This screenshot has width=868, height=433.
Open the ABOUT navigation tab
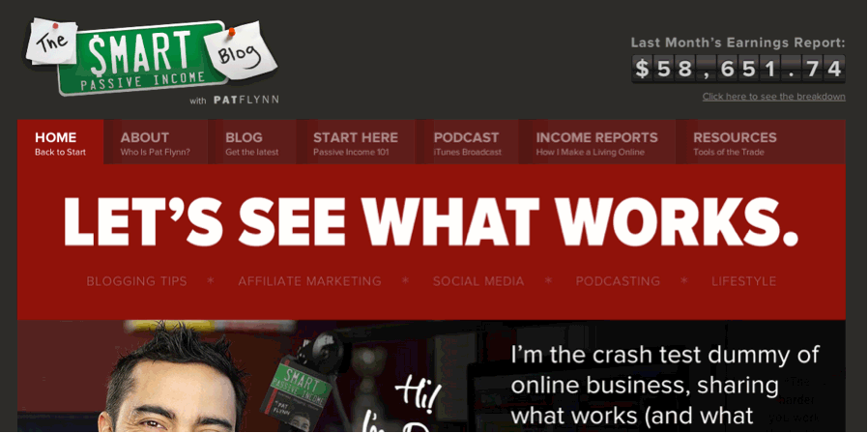(156, 142)
